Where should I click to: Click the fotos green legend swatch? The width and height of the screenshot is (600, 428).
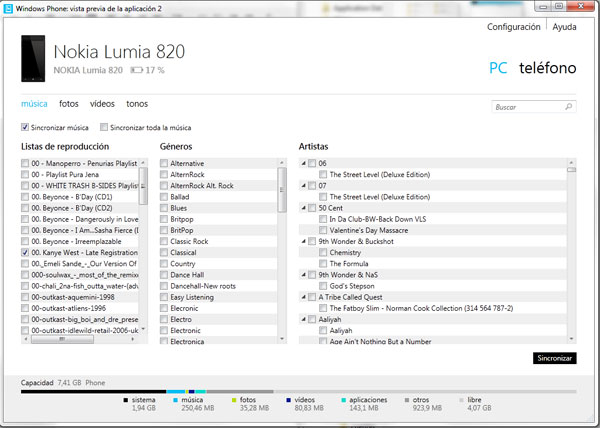(234, 400)
